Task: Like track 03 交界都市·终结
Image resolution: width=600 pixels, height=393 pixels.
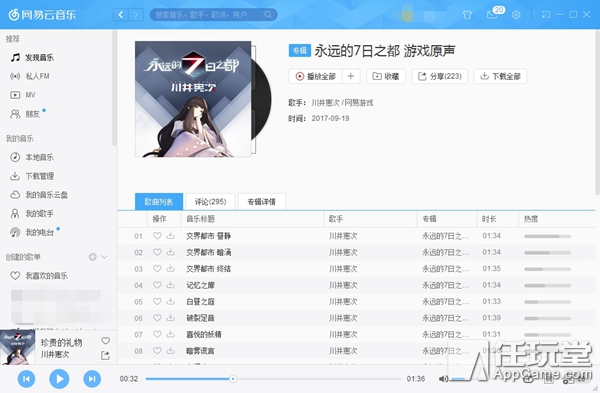Action: coord(157,269)
